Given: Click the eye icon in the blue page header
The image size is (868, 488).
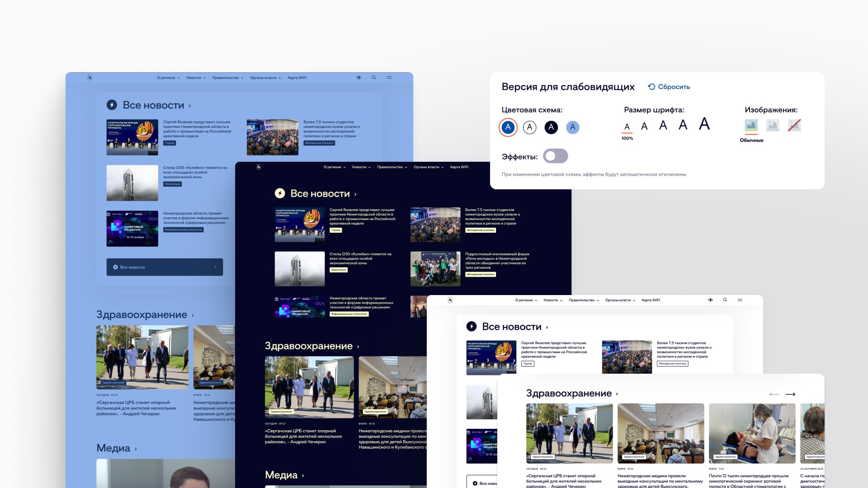Looking at the screenshot, I should point(359,78).
